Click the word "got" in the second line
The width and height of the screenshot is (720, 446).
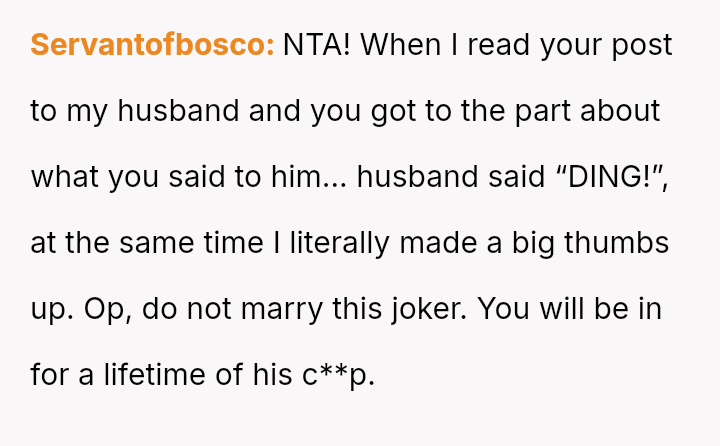[394, 111]
